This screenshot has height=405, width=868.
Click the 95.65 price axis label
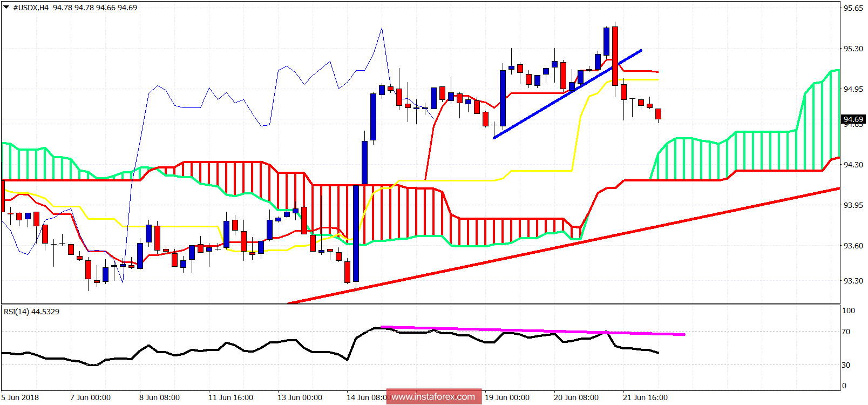click(853, 8)
